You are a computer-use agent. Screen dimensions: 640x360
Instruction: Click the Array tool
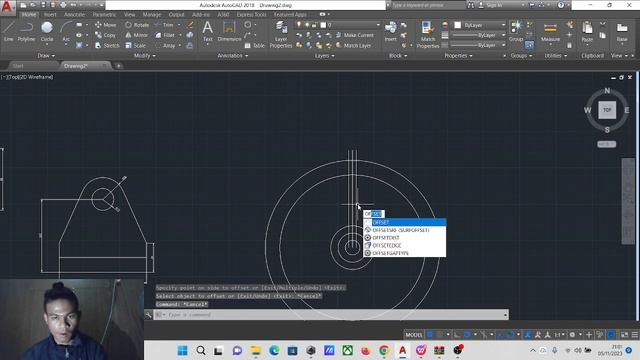tap(165, 45)
